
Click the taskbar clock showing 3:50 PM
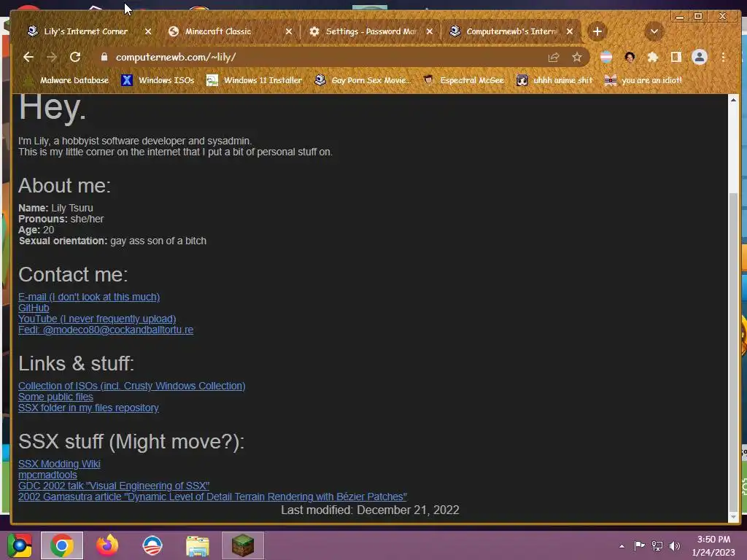pyautogui.click(x=713, y=545)
